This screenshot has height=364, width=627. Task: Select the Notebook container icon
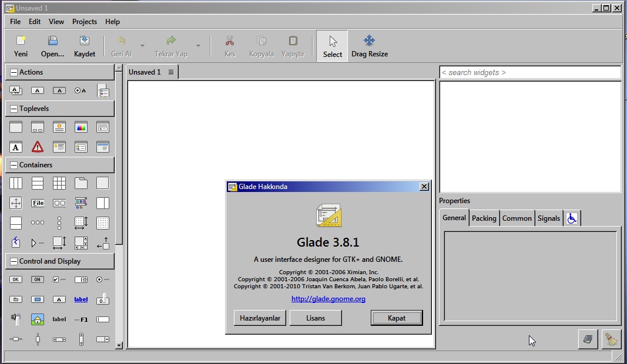[81, 183]
